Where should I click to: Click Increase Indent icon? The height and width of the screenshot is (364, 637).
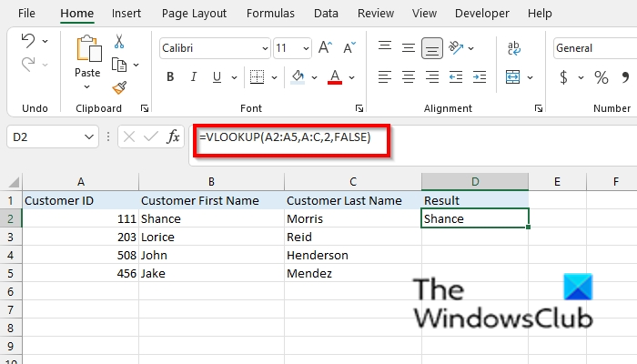coord(480,76)
